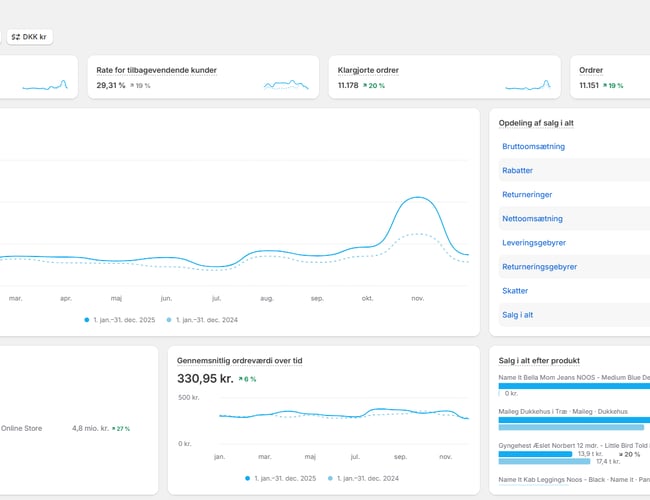Select Rabatter in sales breakdown

[x=518, y=170]
